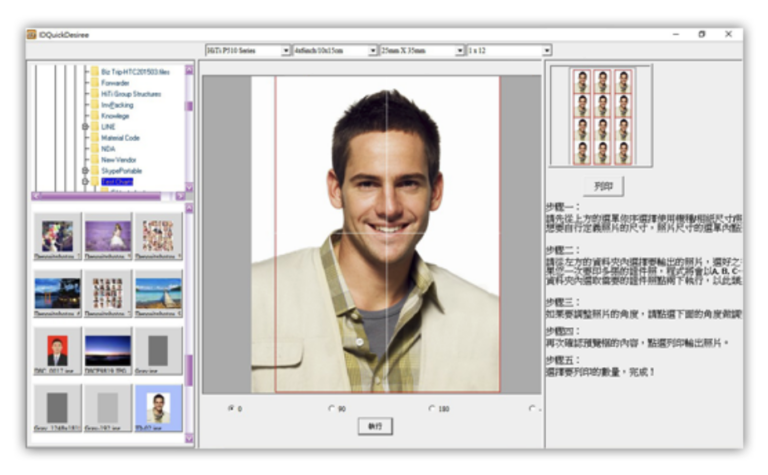Select the New Vendor folder
768x475 pixels.
[x=119, y=159]
